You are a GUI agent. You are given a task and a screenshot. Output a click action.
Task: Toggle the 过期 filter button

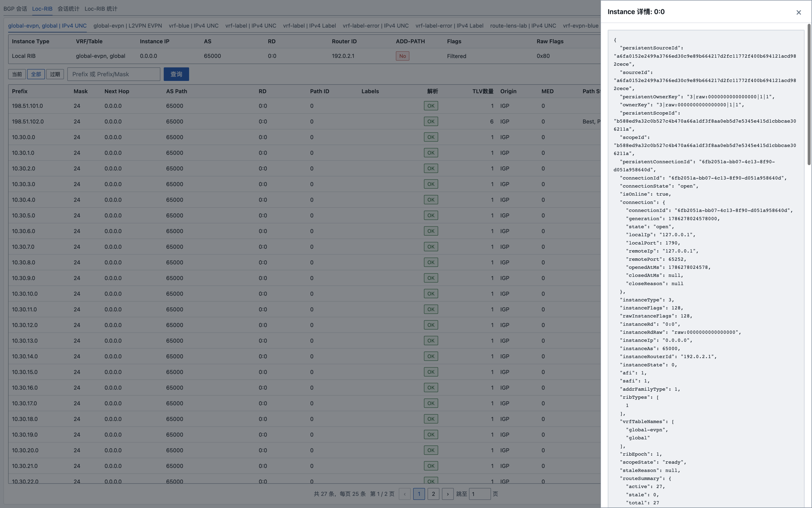tap(55, 74)
